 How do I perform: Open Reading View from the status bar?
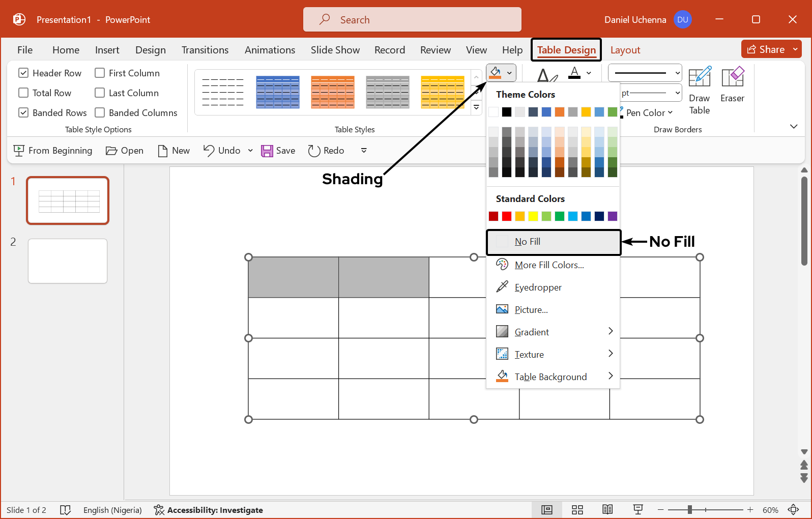pos(607,510)
